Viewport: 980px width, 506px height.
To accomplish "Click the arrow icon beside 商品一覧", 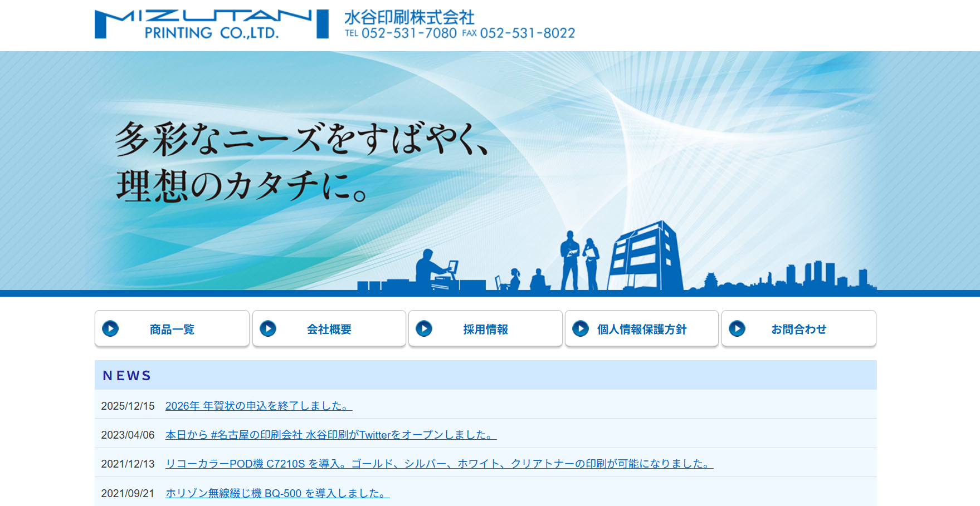I will (x=110, y=328).
